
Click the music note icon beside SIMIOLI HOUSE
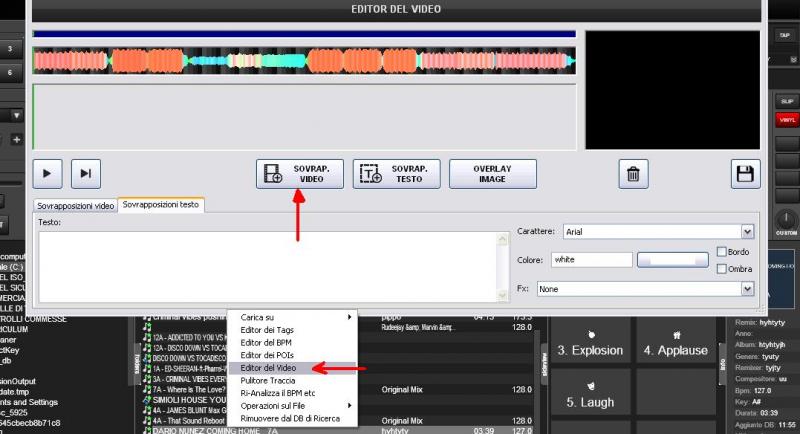pos(147,400)
